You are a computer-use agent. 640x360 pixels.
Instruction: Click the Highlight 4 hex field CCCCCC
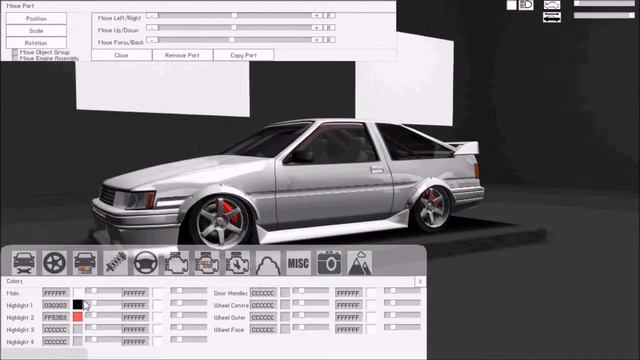click(x=56, y=341)
